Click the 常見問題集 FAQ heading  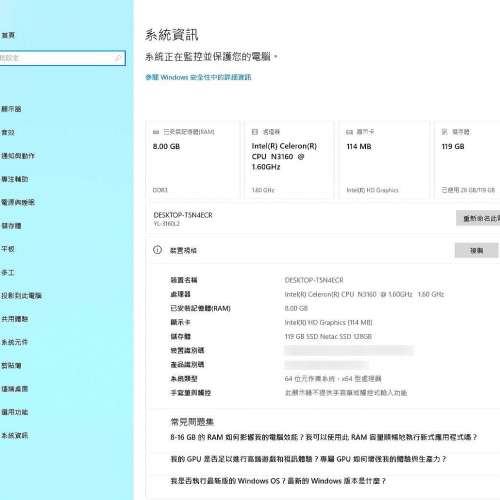click(192, 422)
